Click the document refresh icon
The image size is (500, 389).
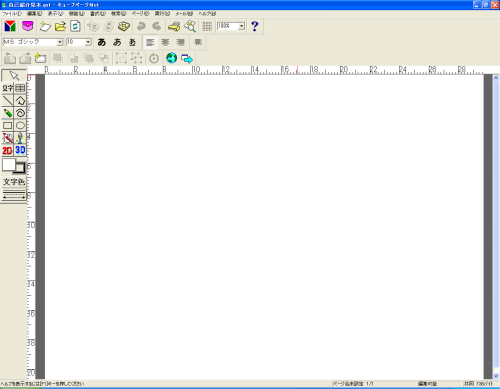tap(76, 26)
